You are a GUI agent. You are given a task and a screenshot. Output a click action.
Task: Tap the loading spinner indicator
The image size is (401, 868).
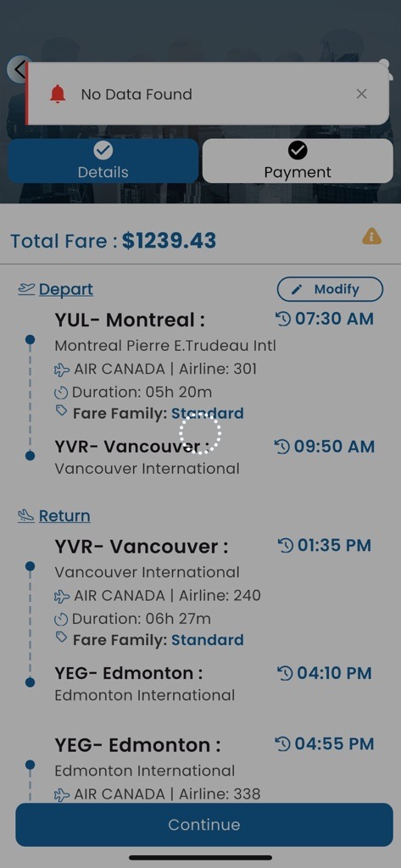(x=200, y=433)
